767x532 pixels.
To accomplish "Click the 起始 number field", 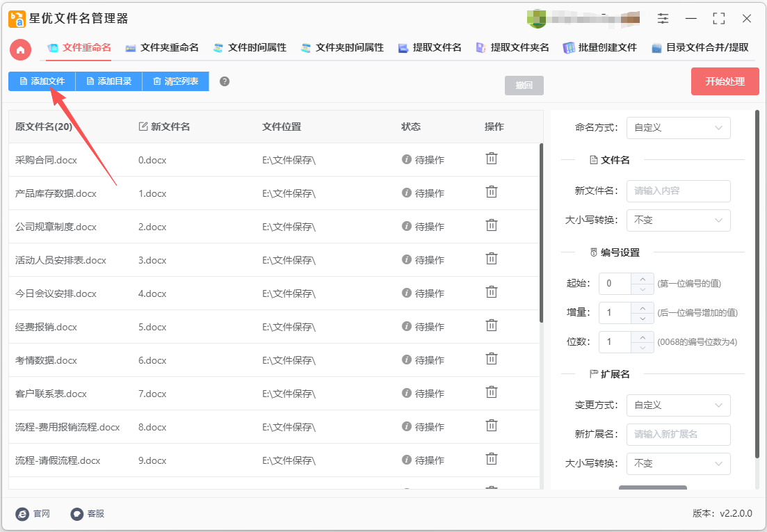I will [x=615, y=284].
